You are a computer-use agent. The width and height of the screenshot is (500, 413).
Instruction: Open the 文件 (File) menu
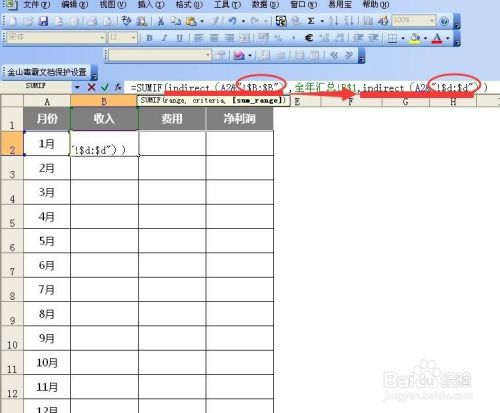(36, 5)
